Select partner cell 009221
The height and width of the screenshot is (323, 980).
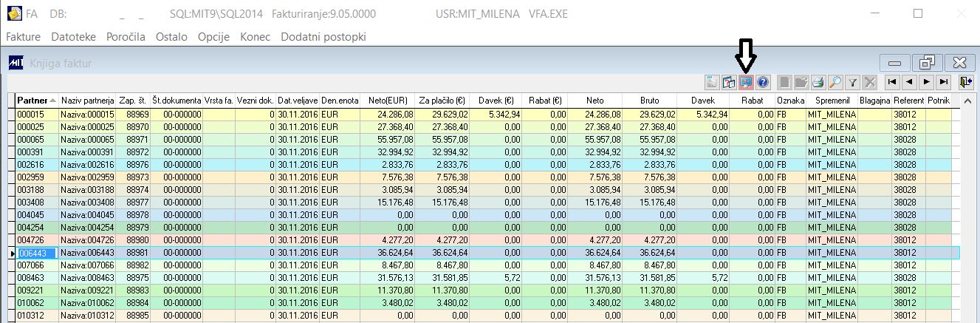coord(37,290)
